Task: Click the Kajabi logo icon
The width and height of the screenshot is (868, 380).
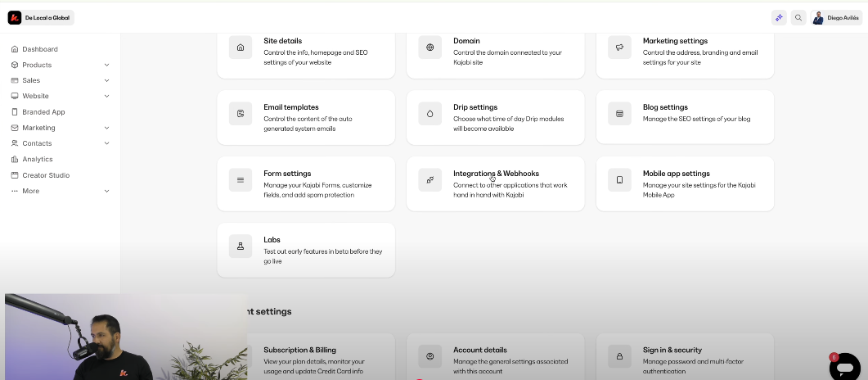Action: click(x=15, y=17)
